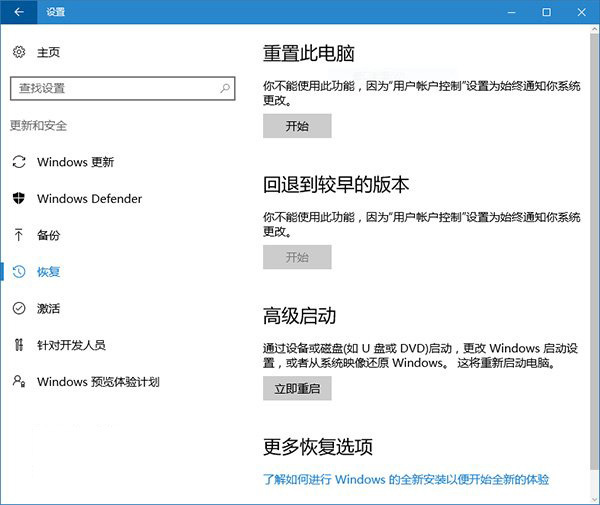Viewport: 600px width, 505px height.
Task: Open Windows Defender settings
Action: tap(89, 199)
